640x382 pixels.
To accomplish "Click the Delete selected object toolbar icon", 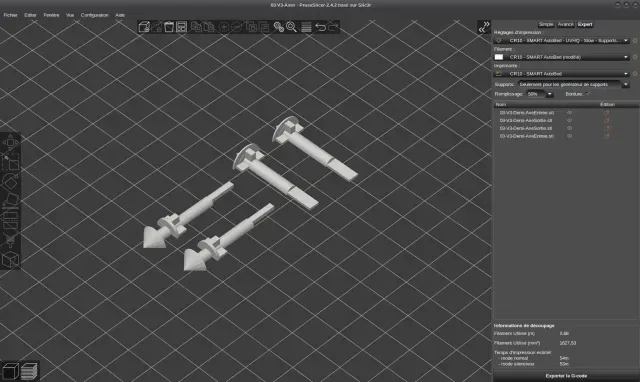I will 157,27.
